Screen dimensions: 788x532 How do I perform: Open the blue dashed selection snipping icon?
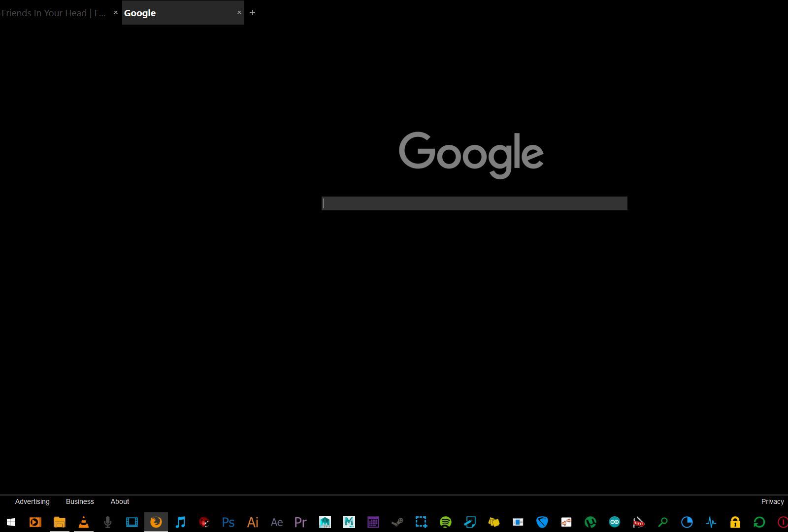[421, 522]
